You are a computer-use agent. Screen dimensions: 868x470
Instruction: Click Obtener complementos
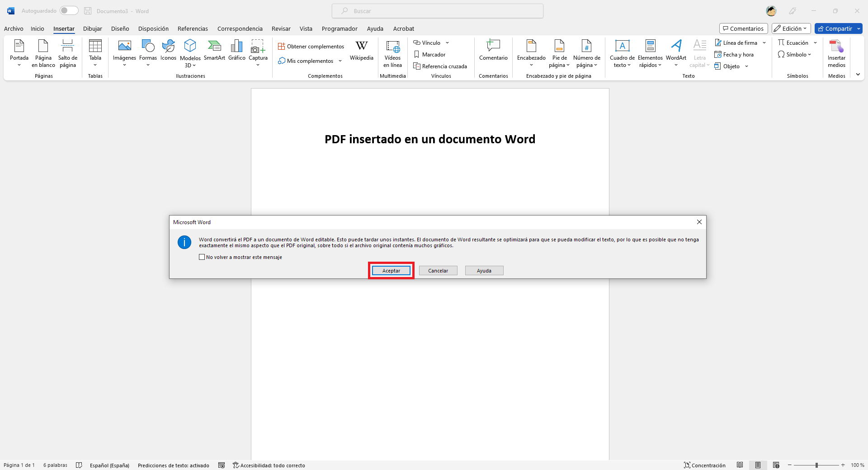(311, 47)
